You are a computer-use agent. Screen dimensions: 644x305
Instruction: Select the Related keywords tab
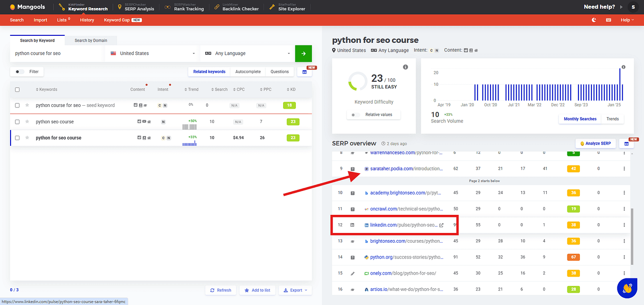coord(209,72)
